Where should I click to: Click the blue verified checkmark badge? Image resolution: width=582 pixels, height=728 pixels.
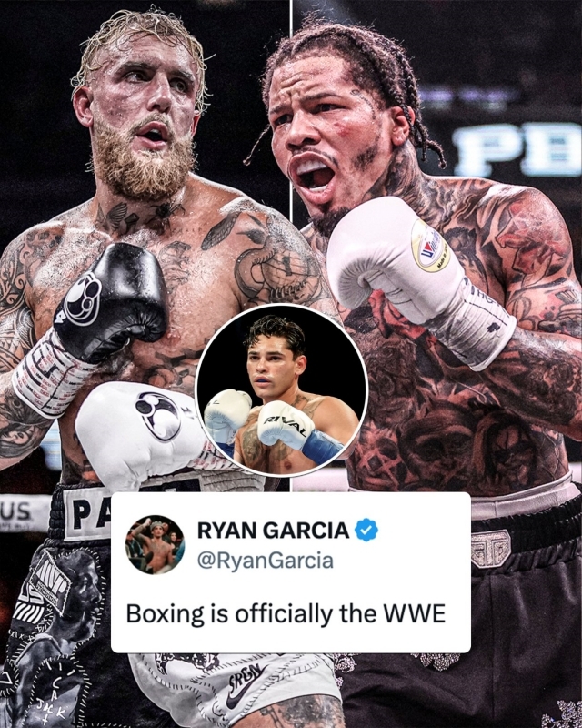point(366,530)
